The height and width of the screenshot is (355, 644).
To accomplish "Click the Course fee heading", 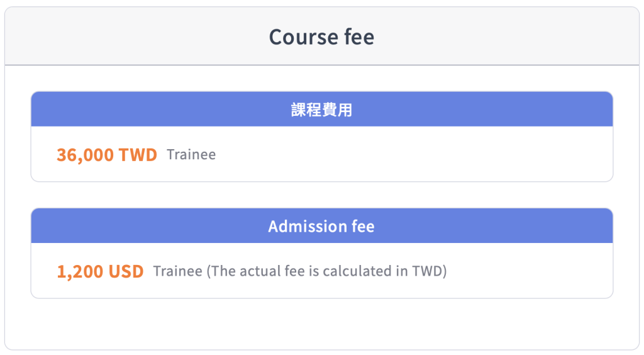I will tap(321, 37).
